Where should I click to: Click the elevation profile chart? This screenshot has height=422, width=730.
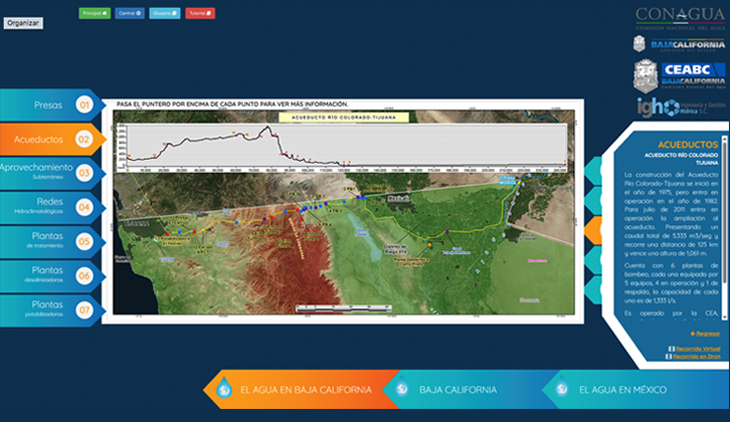[342, 147]
